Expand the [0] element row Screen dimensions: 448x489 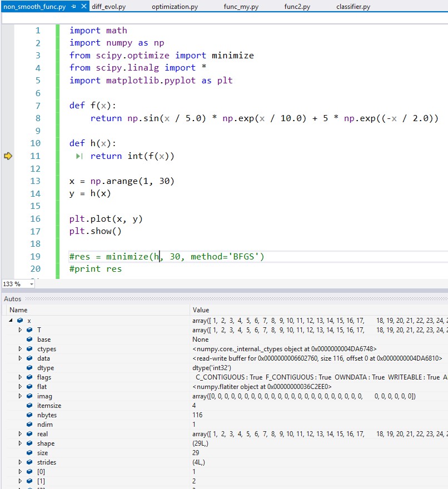click(20, 472)
